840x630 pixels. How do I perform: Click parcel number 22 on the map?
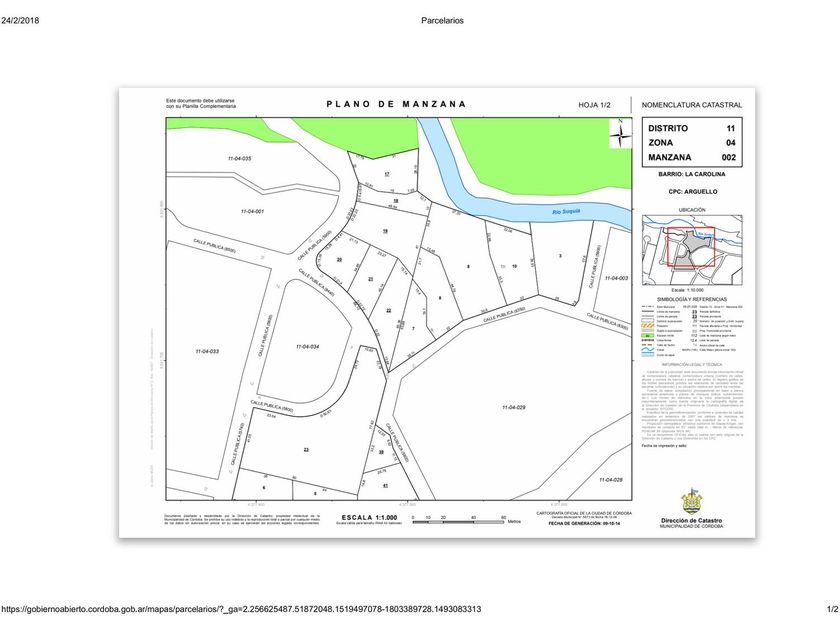[x=388, y=310]
